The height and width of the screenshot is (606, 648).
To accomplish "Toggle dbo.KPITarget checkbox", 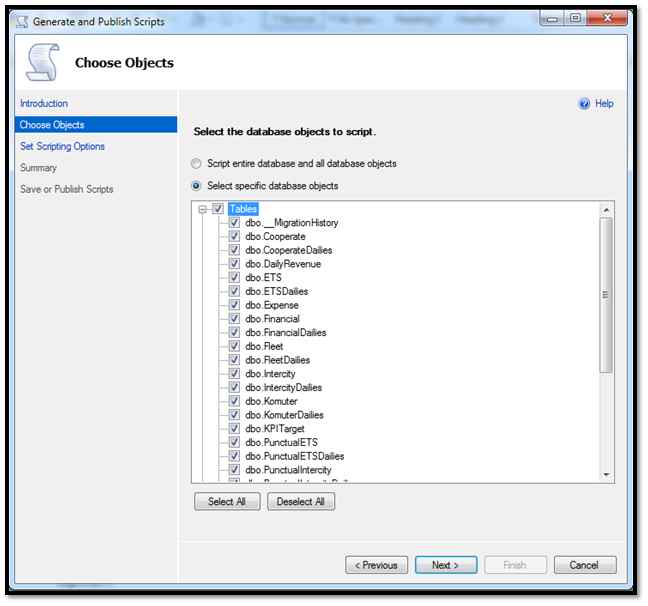I will point(234,428).
